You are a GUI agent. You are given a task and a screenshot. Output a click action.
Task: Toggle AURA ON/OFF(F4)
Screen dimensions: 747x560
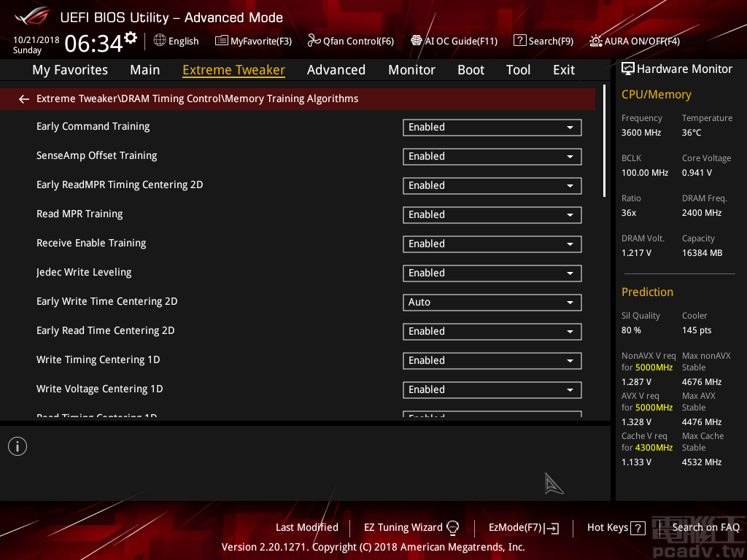(635, 41)
